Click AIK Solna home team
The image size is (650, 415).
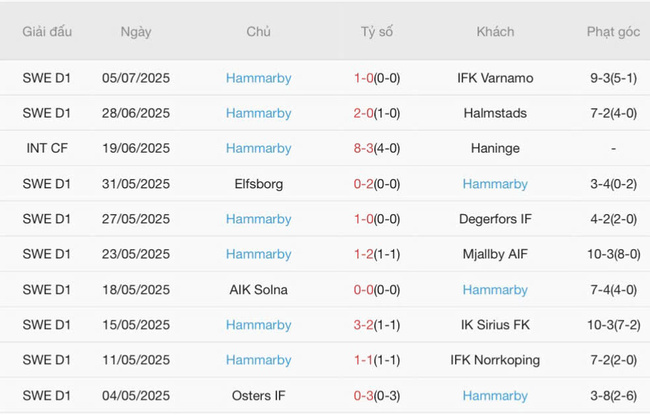click(x=258, y=290)
